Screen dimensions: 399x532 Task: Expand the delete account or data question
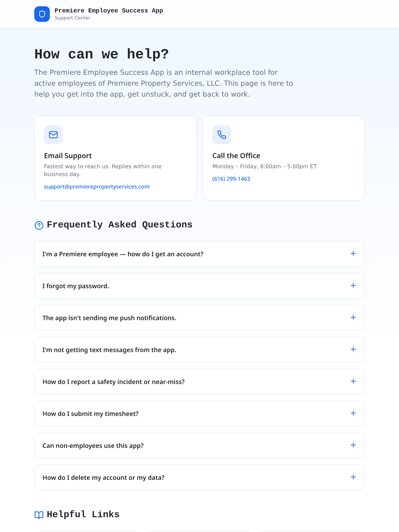pyautogui.click(x=199, y=477)
